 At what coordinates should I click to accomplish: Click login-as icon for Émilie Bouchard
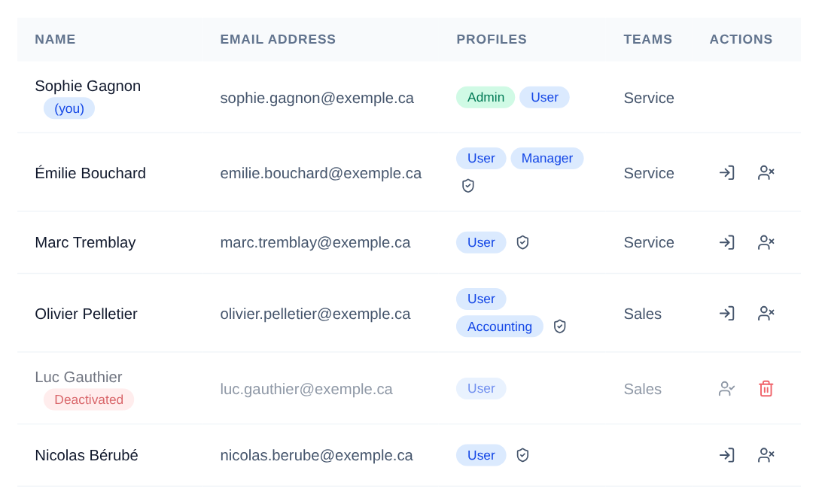[726, 173]
